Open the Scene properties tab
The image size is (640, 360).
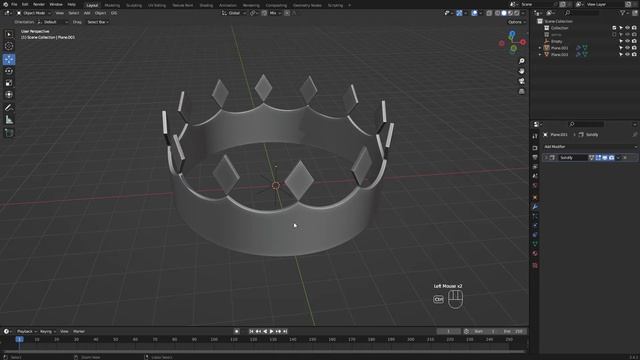pyautogui.click(x=535, y=176)
